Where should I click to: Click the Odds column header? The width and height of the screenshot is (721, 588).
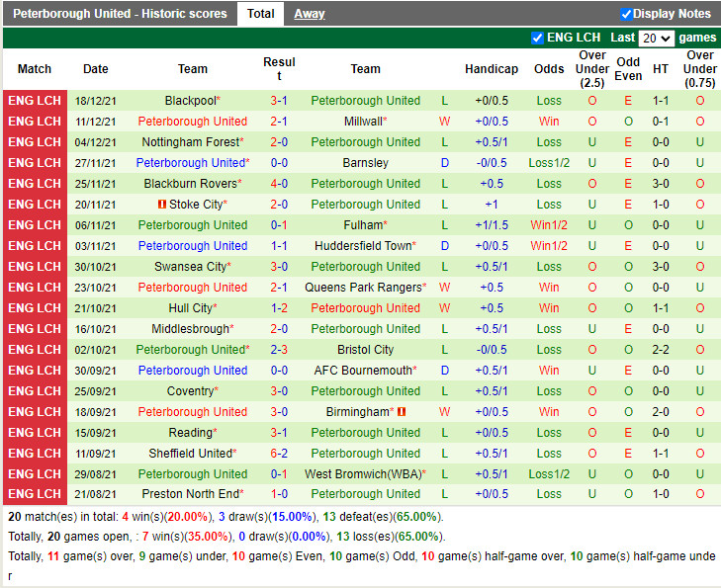click(x=549, y=69)
